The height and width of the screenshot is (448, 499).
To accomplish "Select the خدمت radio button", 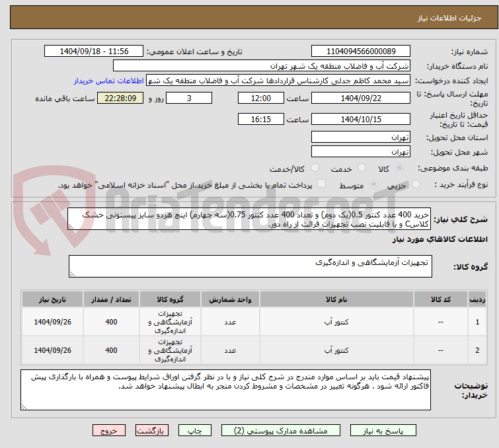I will (362, 167).
